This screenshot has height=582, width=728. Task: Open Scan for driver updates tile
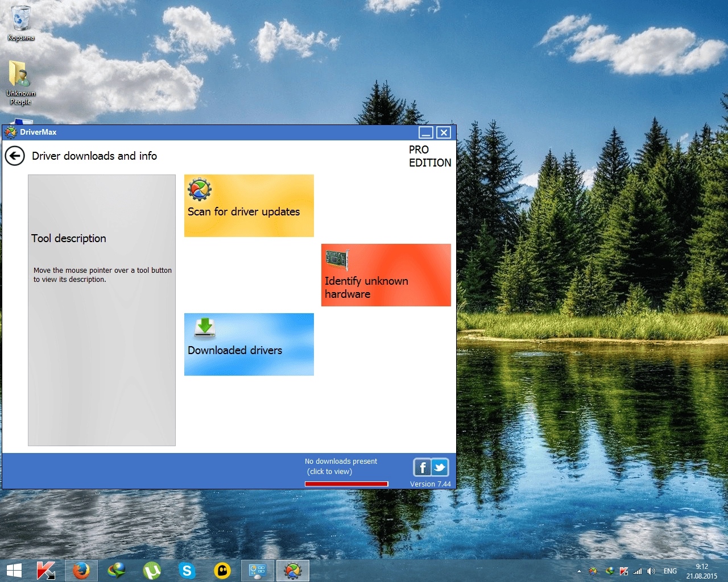pyautogui.click(x=249, y=206)
